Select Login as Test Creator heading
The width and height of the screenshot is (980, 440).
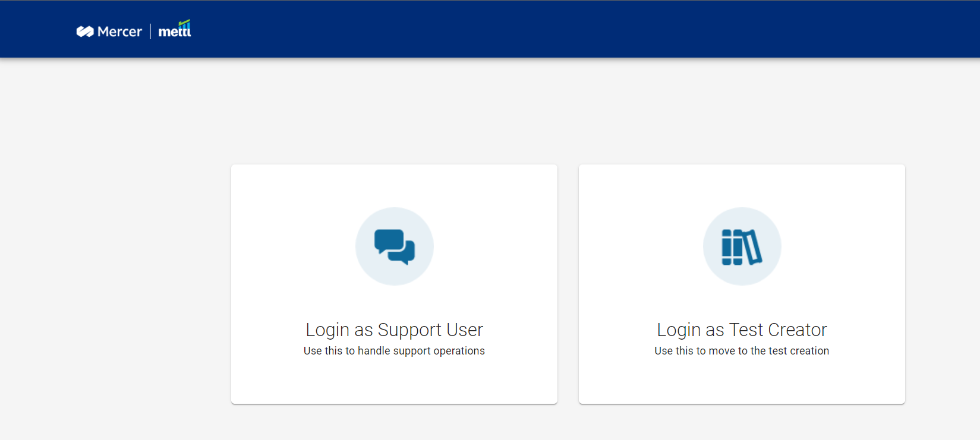[742, 330]
